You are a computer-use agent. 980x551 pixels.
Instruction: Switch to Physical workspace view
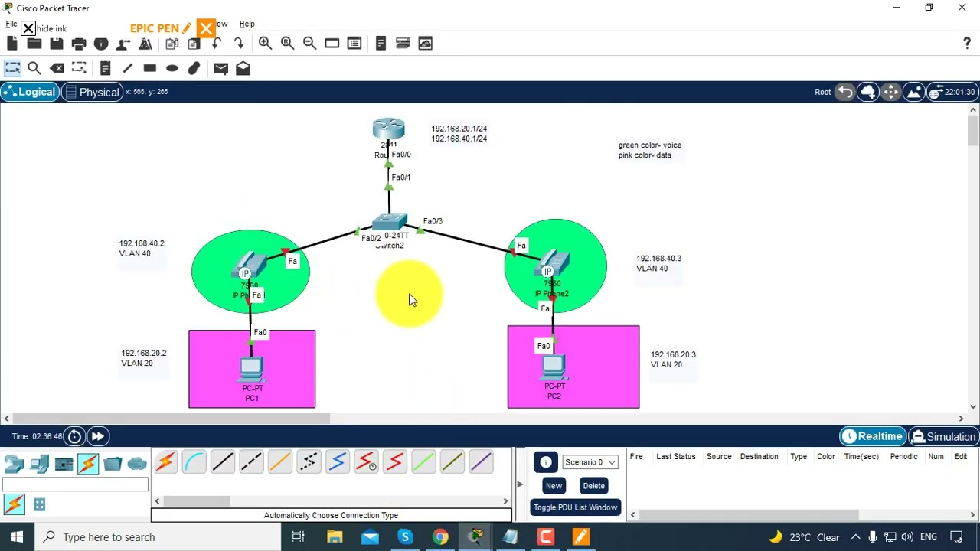pos(92,92)
